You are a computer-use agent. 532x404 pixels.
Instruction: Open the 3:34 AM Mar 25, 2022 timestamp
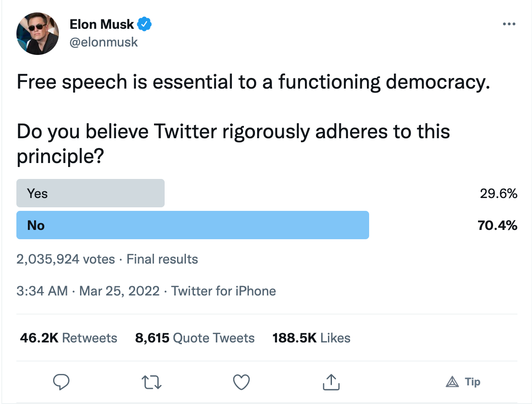88,291
